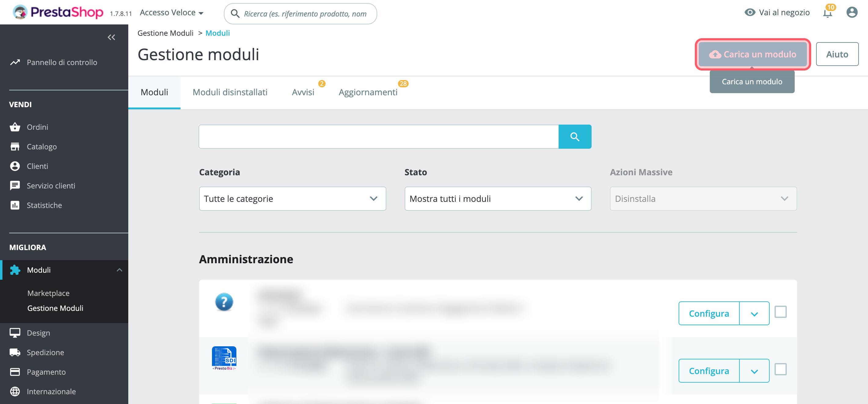Screen dimensions: 868x404
Task: Click the SDI PrestaBiz module icon
Action: pos(224,358)
